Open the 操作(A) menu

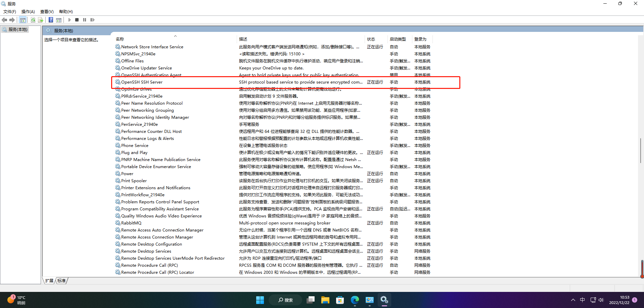[x=28, y=11]
